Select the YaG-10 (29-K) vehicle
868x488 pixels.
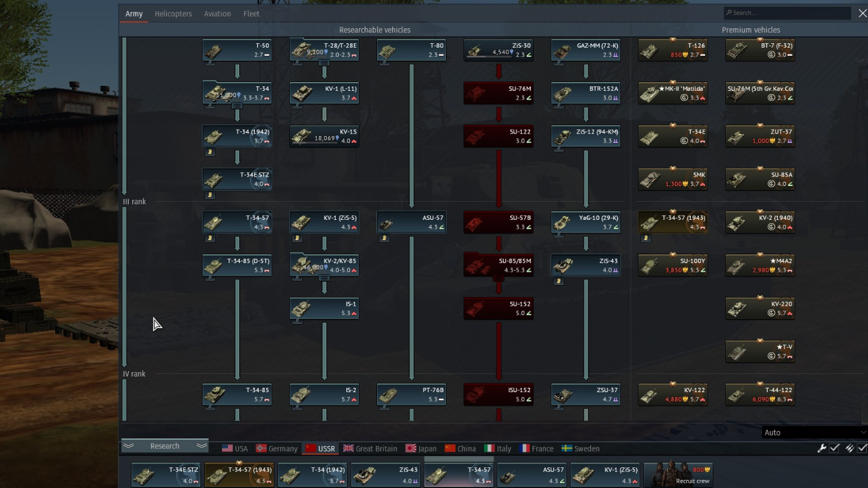point(586,222)
